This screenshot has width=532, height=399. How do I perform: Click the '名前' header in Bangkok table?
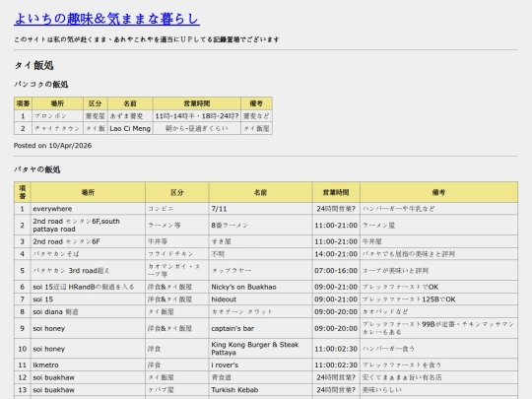pos(130,103)
